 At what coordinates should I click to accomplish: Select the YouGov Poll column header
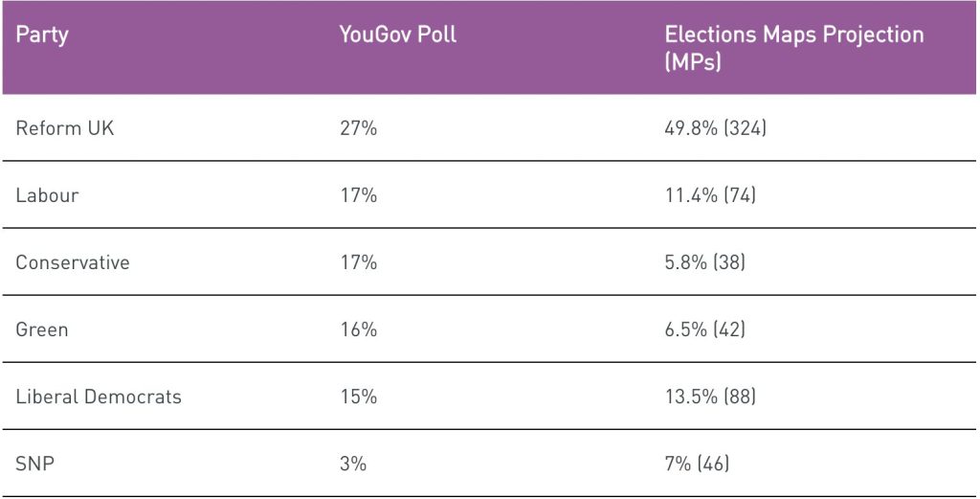point(397,35)
